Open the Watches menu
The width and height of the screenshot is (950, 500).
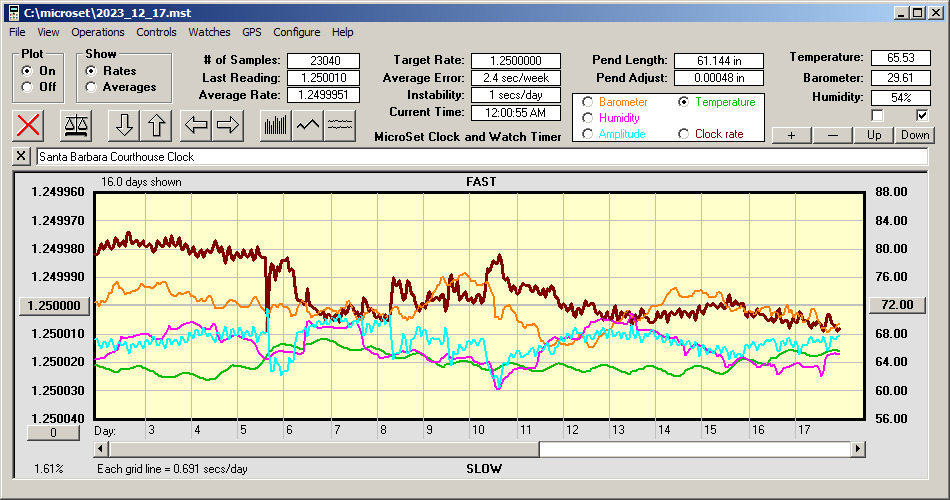209,32
